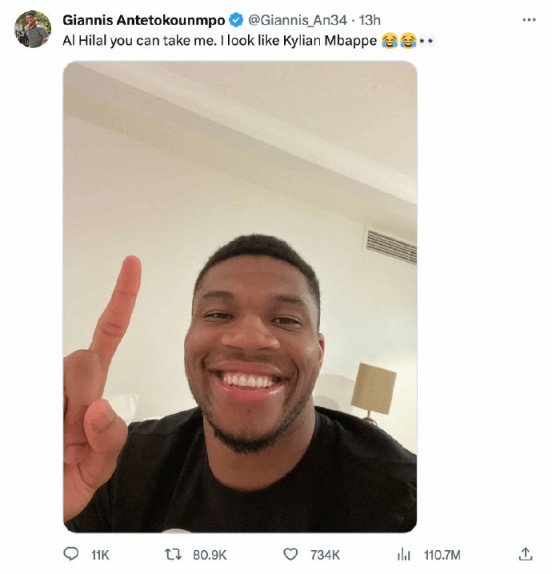Click the blue verified badge
552x574 pixels.
tap(236, 20)
